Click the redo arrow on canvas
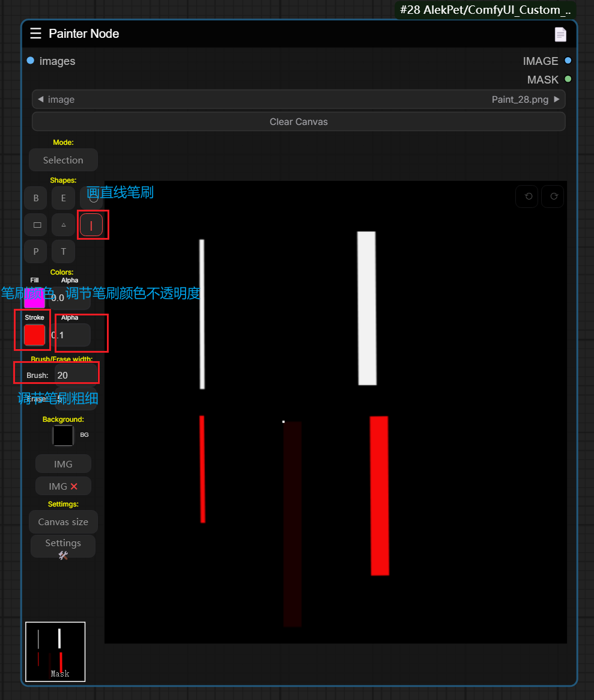594x700 pixels. pyautogui.click(x=553, y=196)
